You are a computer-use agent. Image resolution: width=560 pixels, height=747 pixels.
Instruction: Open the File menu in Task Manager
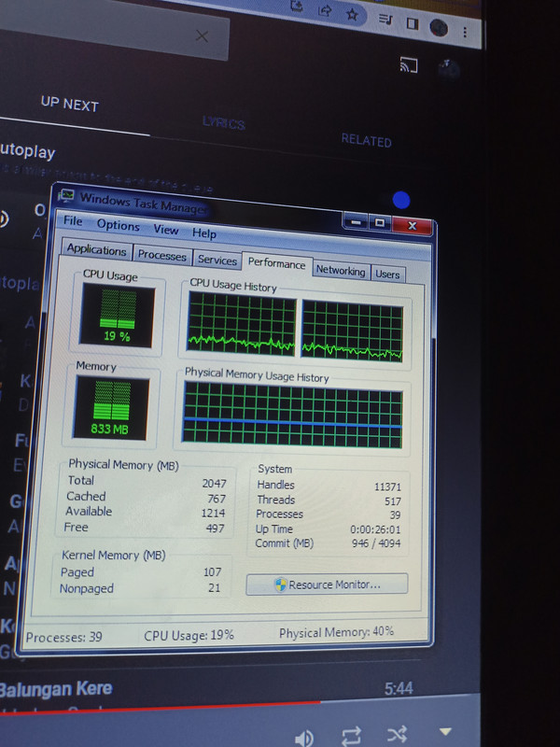73,220
